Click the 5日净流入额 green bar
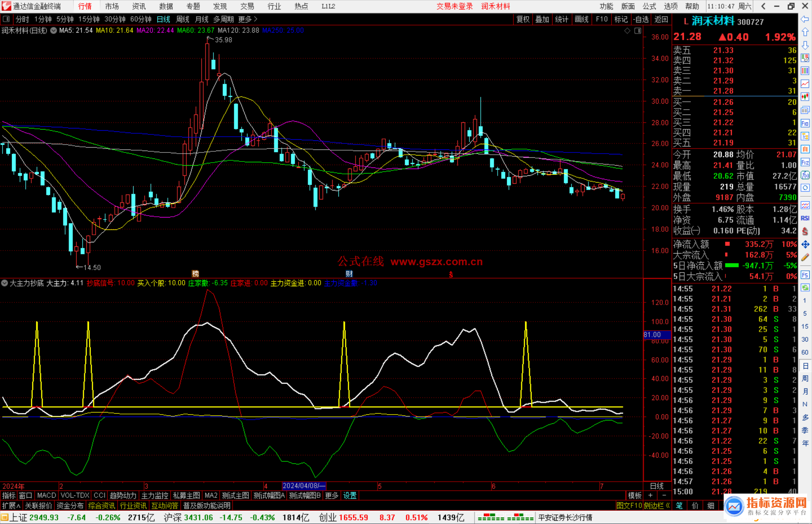Image resolution: width=812 pixels, height=524 pixels. click(x=732, y=265)
